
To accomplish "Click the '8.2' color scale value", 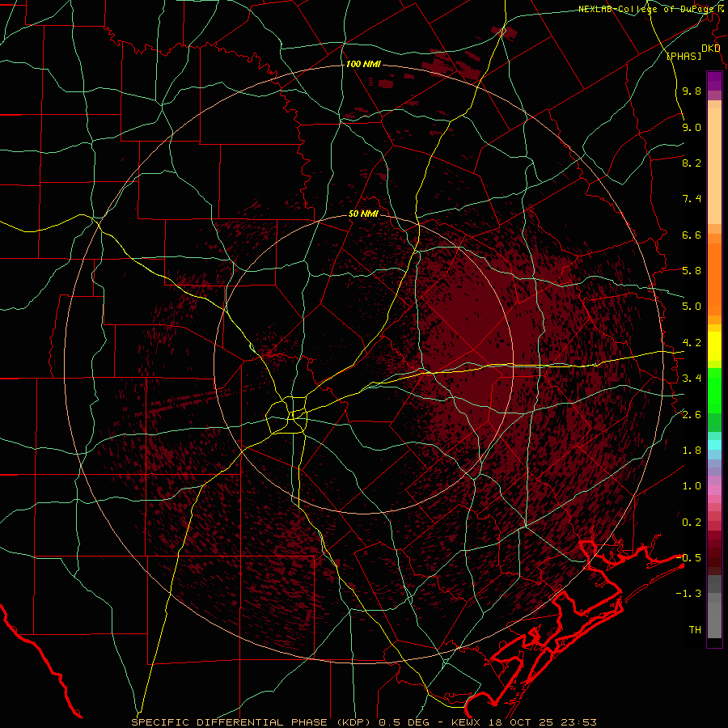I will coord(692,163).
